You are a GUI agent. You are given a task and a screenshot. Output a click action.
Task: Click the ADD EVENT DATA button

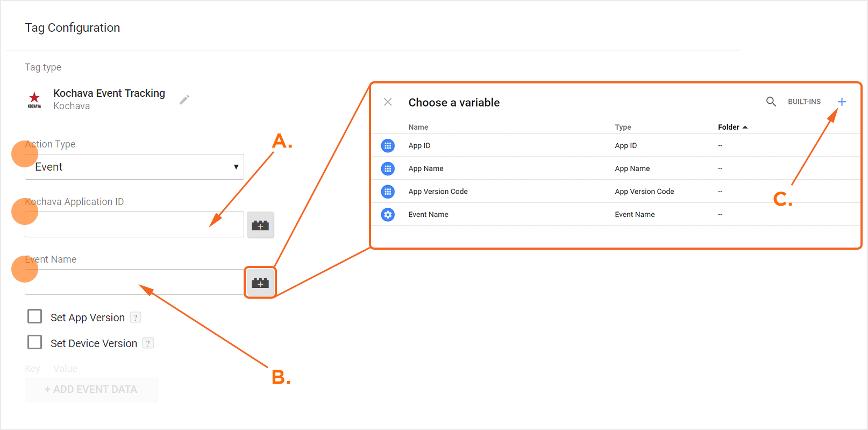(91, 389)
